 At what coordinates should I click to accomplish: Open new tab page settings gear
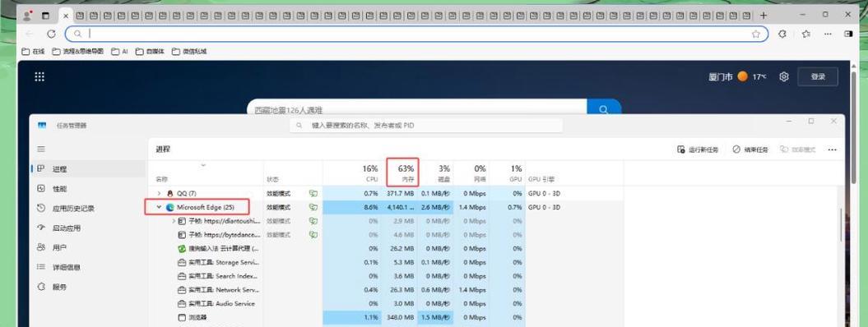click(x=784, y=76)
